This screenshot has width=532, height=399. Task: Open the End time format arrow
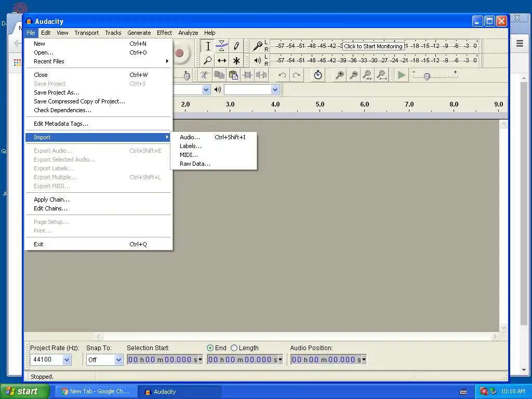280,360
